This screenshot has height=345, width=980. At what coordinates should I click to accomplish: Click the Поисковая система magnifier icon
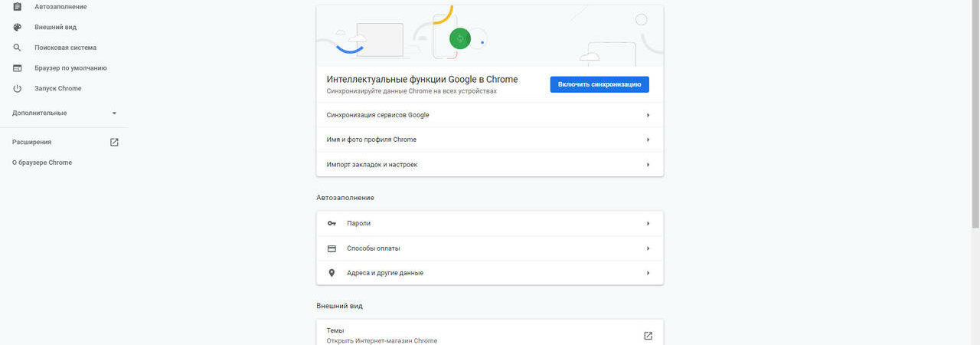click(x=17, y=48)
